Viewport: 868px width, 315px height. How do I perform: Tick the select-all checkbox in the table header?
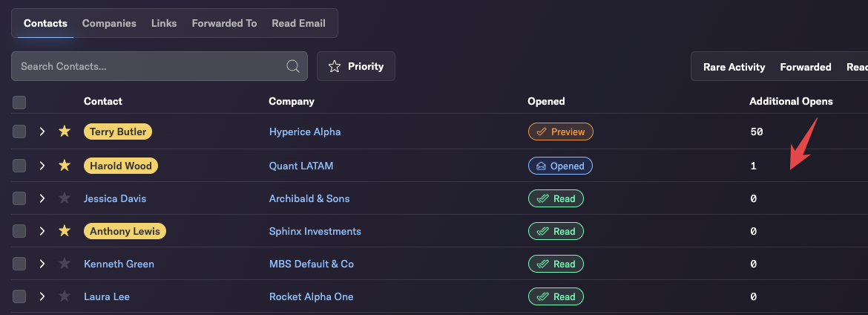coord(19,102)
